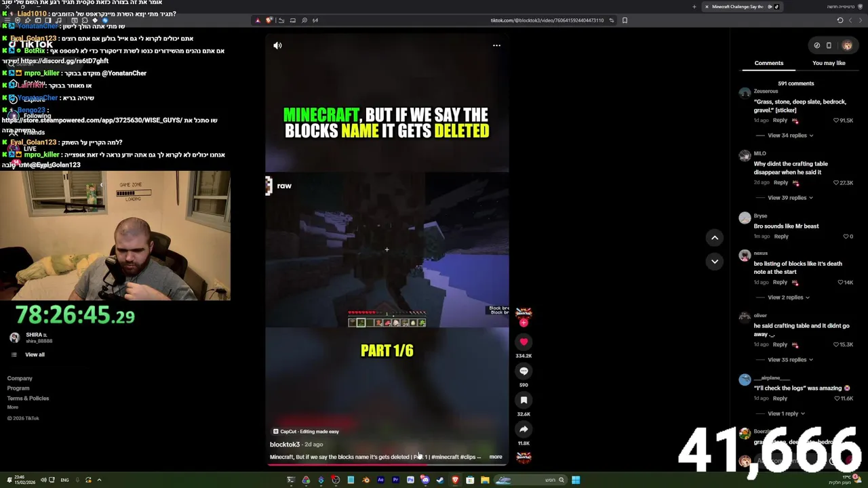Go to next video with down chevron
This screenshot has height=488, width=868.
point(715,261)
